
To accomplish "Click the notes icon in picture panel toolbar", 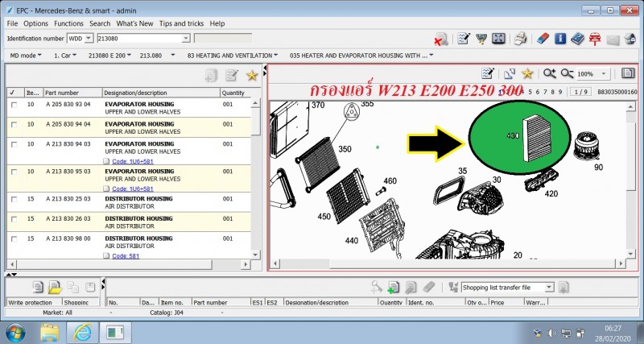I will tap(488, 73).
